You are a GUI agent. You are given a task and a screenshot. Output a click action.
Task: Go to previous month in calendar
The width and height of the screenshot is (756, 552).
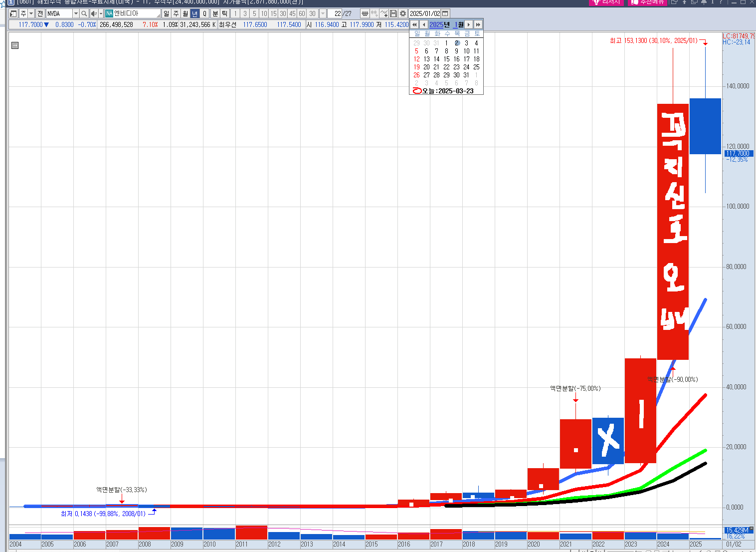pyautogui.click(x=424, y=24)
